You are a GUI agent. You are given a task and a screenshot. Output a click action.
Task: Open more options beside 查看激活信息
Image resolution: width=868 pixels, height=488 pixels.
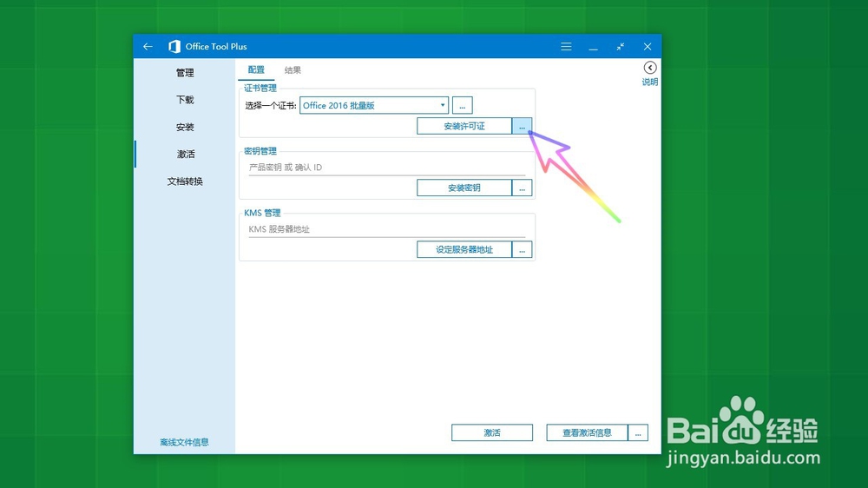pyautogui.click(x=638, y=432)
